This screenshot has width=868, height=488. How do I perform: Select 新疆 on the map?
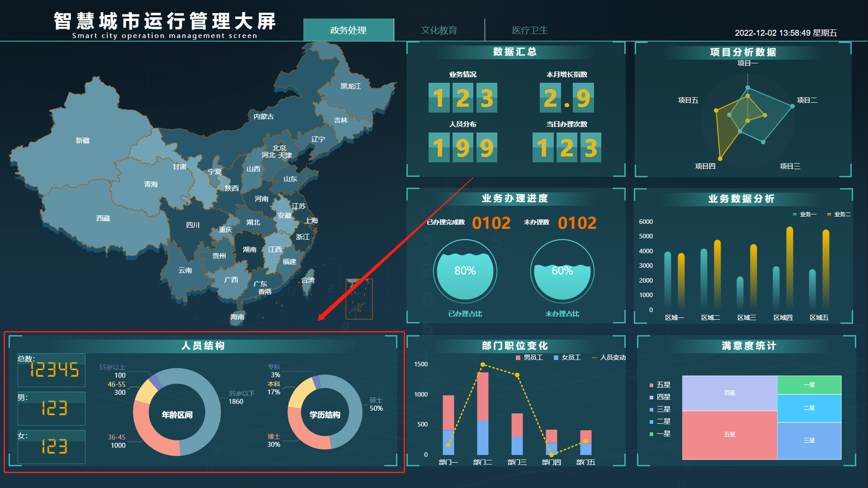[x=82, y=141]
